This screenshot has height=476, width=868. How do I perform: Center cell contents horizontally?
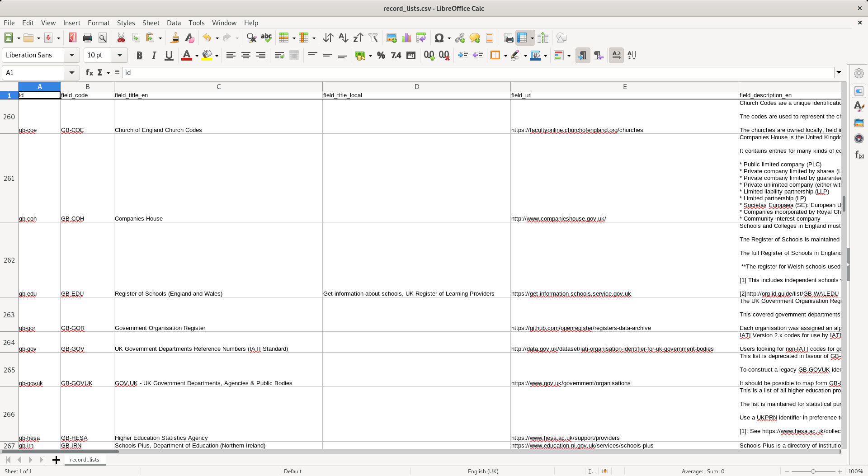tap(246, 55)
